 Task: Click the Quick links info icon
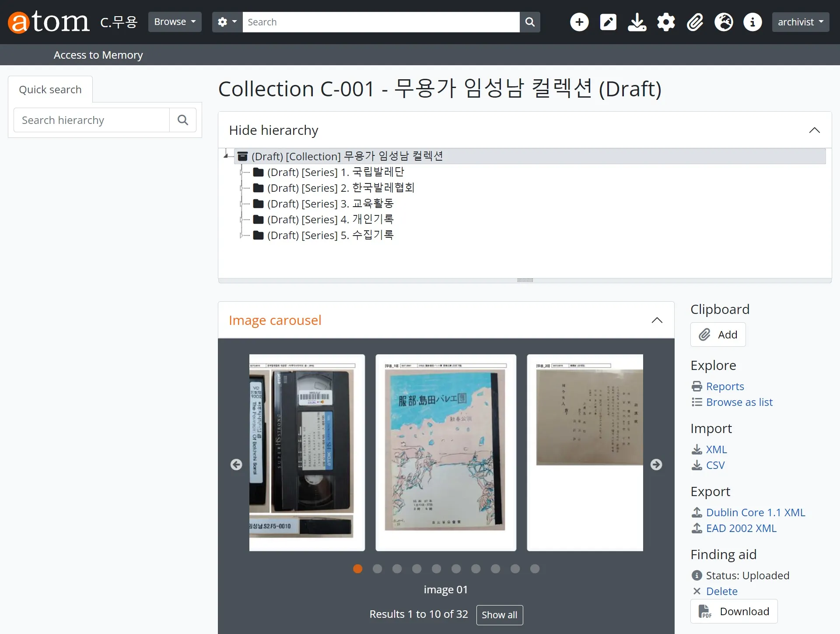pos(752,22)
